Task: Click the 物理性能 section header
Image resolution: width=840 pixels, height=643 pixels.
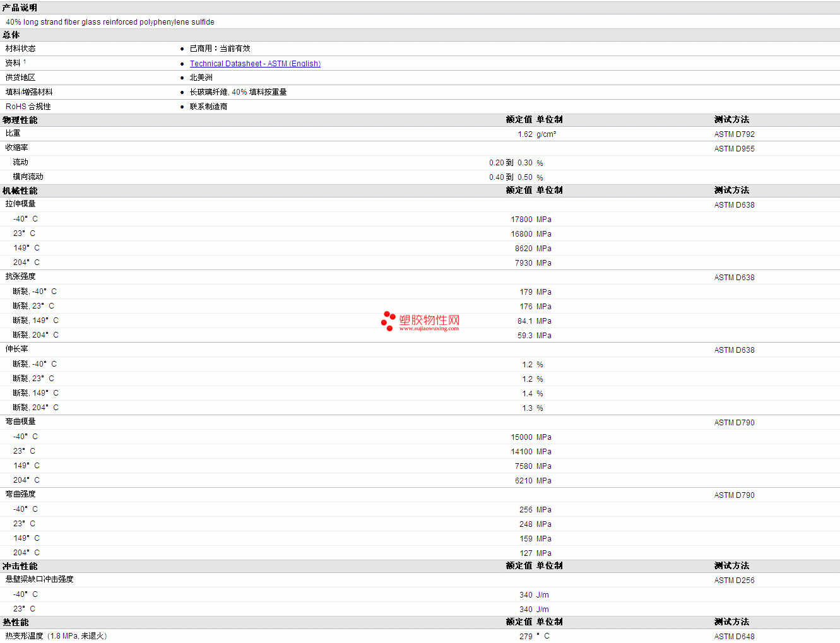Action: pyautogui.click(x=20, y=120)
